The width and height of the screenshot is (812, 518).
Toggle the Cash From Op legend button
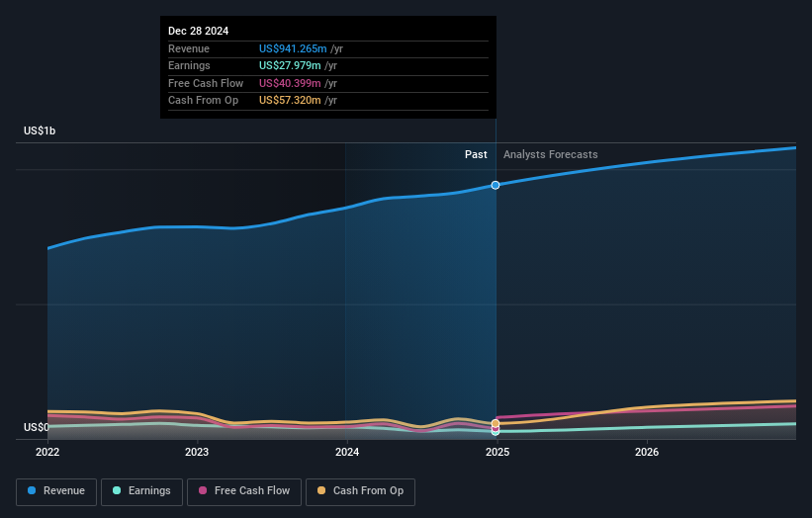pos(360,491)
